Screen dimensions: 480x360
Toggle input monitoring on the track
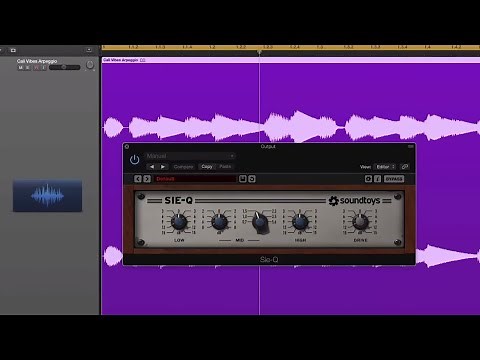click(x=44, y=68)
